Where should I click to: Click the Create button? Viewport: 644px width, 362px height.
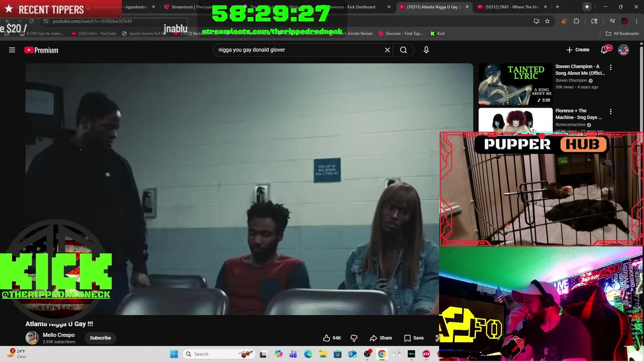click(x=578, y=50)
